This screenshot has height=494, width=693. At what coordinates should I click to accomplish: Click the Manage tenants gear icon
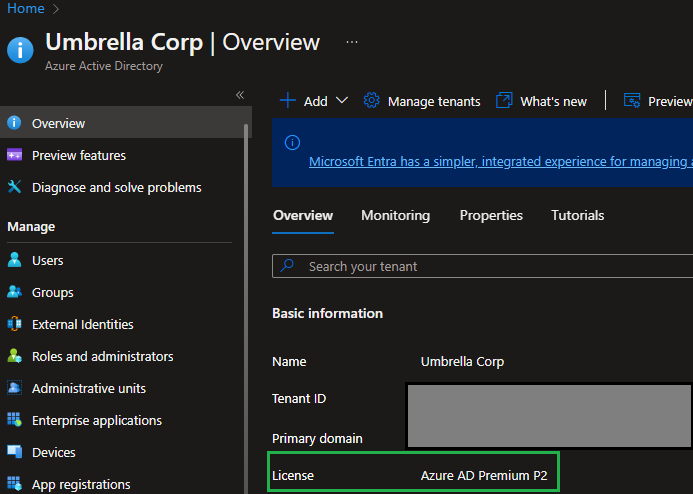371,100
